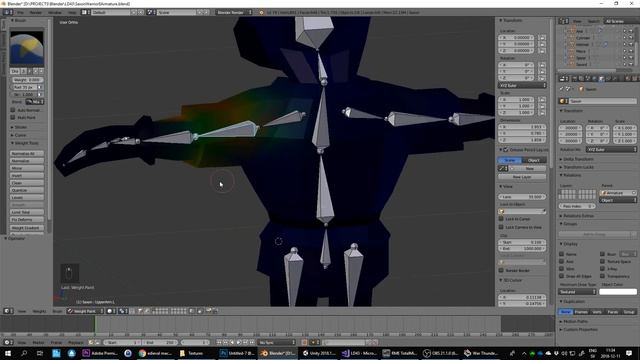Click the Limit Total button
Viewport: 640px width, 360px height.
[x=27, y=212]
